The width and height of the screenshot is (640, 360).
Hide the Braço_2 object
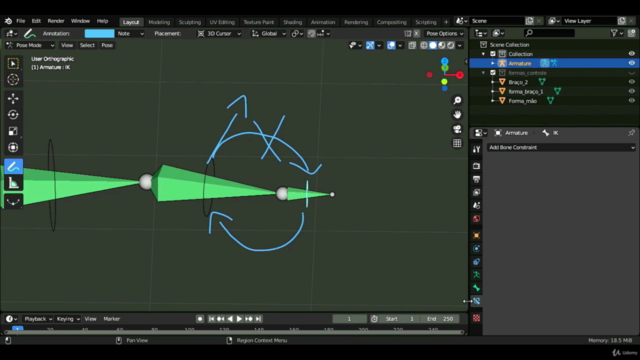631,82
